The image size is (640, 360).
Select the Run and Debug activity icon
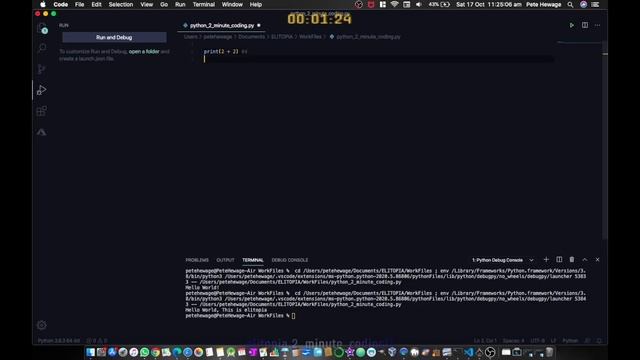click(x=42, y=90)
